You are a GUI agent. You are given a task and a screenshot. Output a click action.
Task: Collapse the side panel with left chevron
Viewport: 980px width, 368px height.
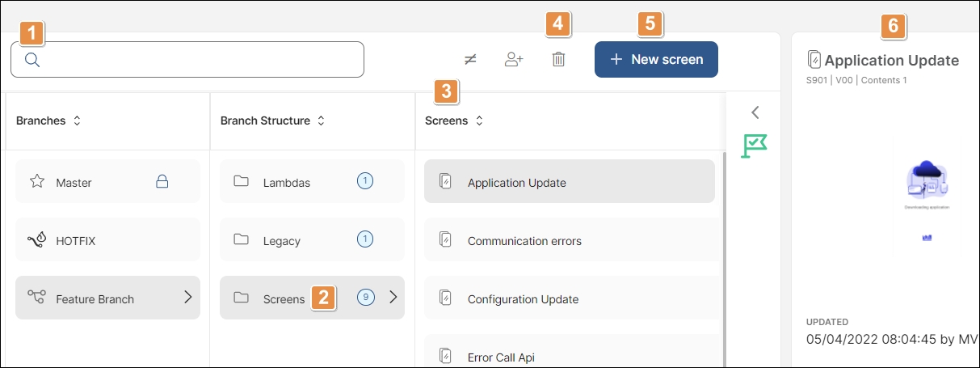[x=755, y=112]
